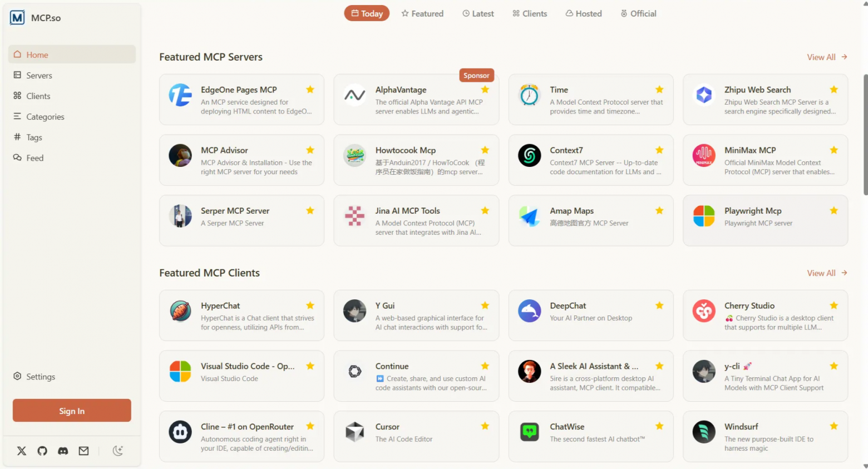This screenshot has width=868, height=469.
Task: View all Featured MCP Servers
Action: click(x=827, y=57)
